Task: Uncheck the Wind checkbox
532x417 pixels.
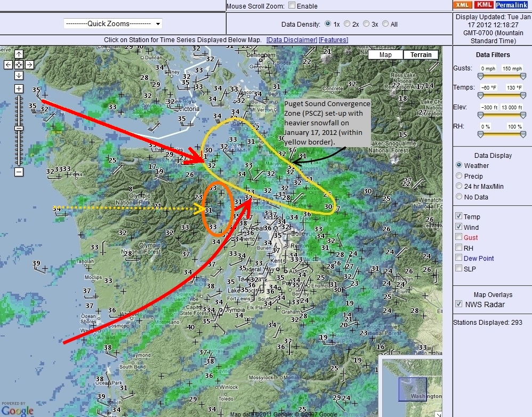Action: point(459,226)
